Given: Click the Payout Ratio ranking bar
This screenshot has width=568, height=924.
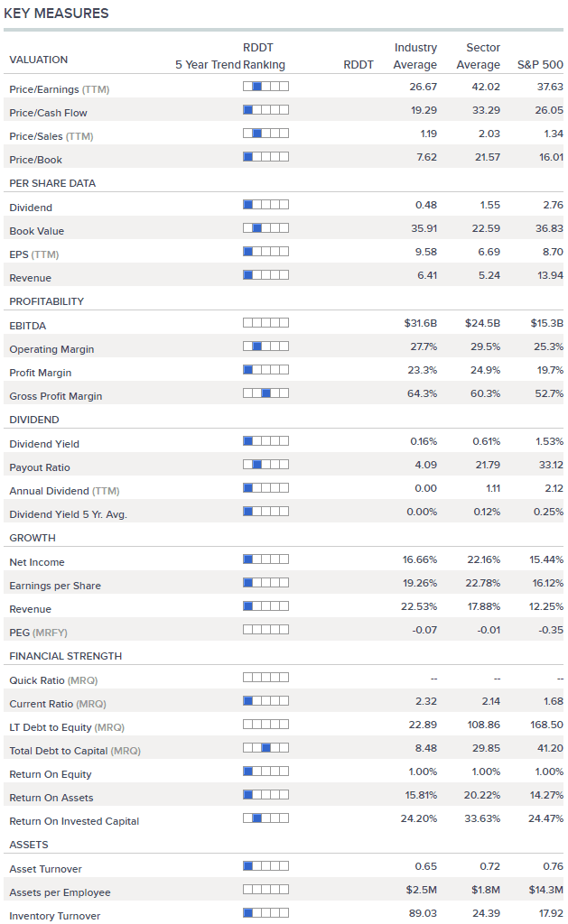Looking at the screenshot, I should pyautogui.click(x=265, y=465).
